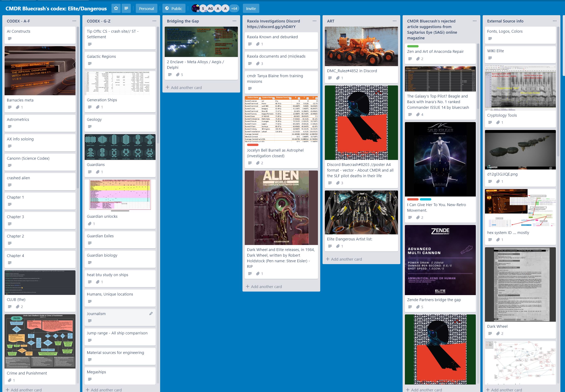Open the Thargoid Barnacle cover image on Barnacles meta
565x392 pixels.
pyautogui.click(x=40, y=71)
